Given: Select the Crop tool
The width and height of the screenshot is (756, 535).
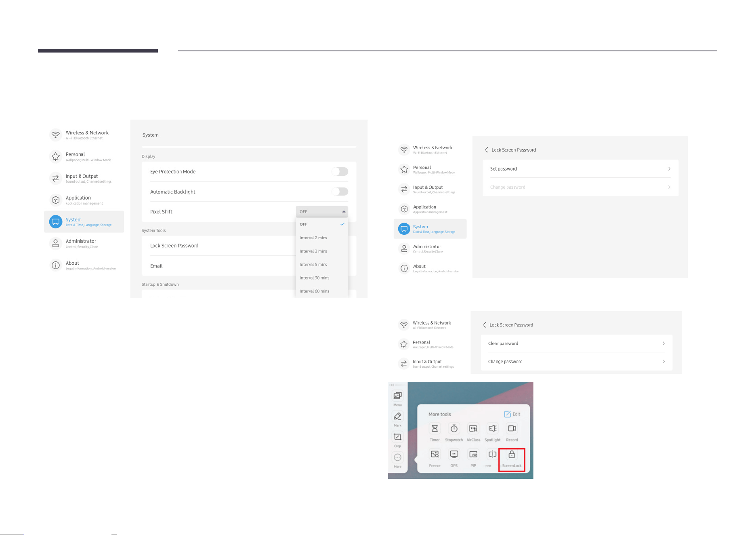Looking at the screenshot, I should click(x=397, y=440).
